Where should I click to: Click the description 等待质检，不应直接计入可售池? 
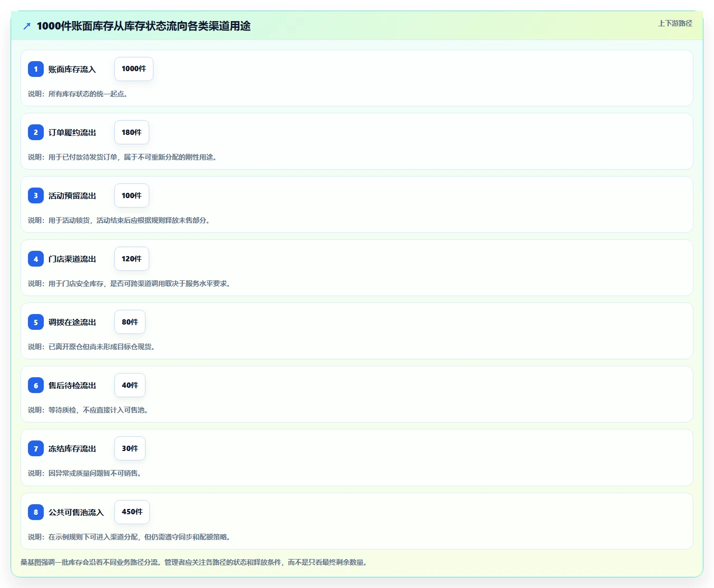point(89,410)
